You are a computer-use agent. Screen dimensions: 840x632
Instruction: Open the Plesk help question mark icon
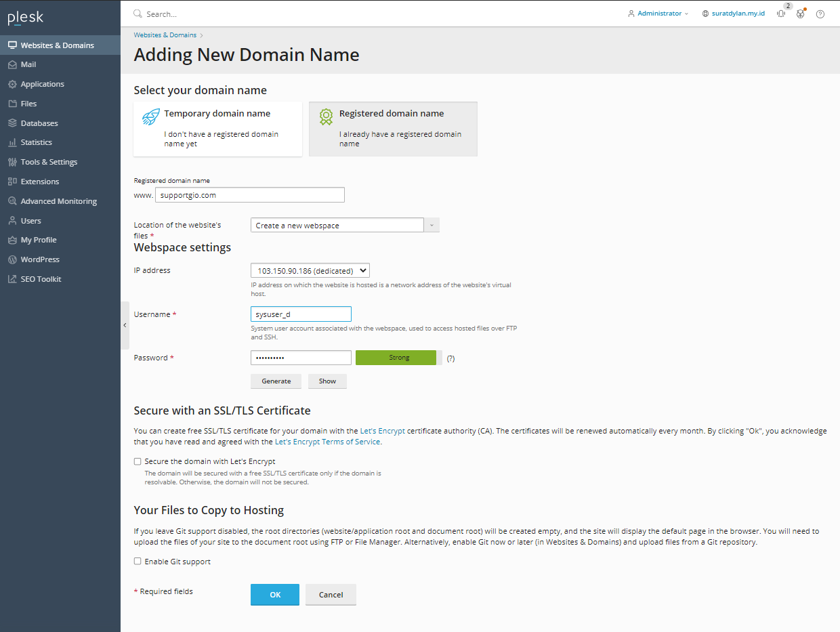(820, 14)
